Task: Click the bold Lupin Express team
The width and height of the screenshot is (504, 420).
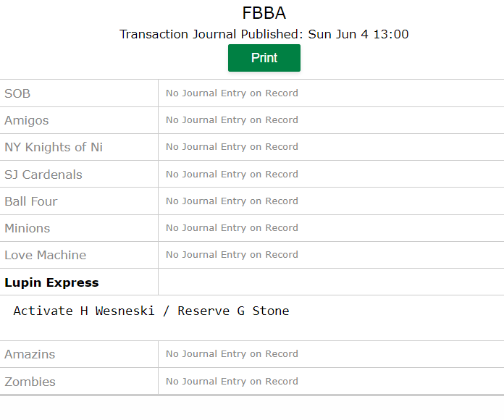Action: click(x=51, y=282)
